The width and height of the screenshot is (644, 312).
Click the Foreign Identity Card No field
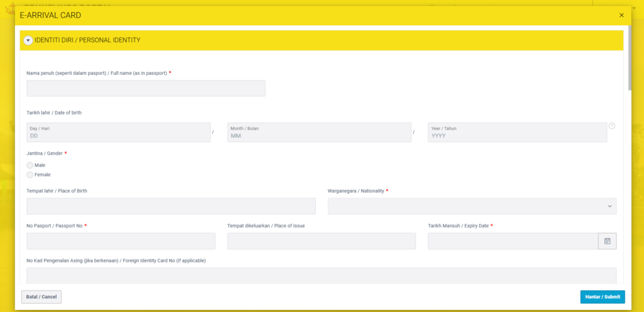(x=321, y=276)
